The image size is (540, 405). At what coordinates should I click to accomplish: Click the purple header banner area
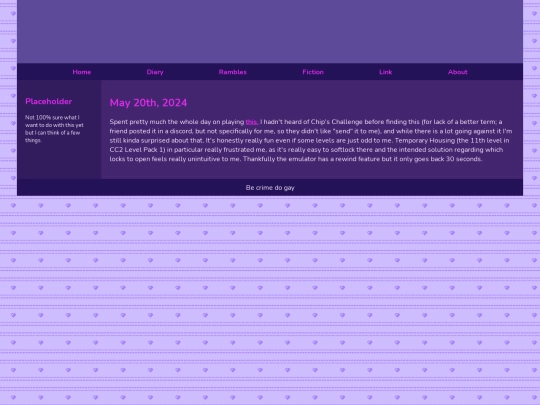click(270, 31)
